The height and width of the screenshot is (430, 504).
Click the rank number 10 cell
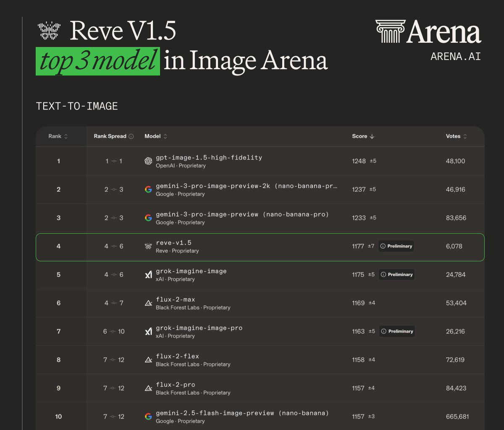[58, 417]
